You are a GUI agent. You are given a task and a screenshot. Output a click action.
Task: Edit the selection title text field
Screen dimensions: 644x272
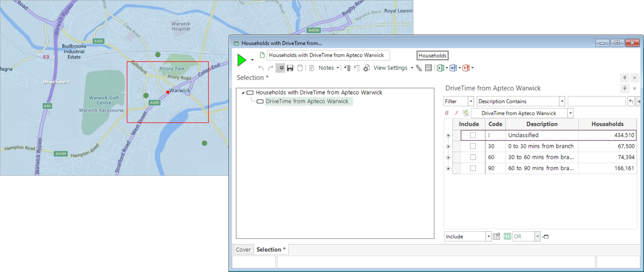point(328,55)
